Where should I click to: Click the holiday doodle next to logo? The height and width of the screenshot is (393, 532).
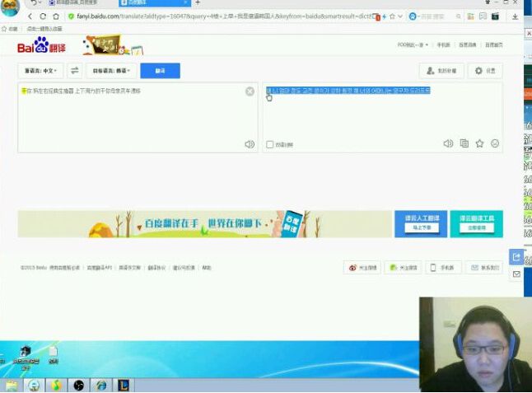coord(113,44)
